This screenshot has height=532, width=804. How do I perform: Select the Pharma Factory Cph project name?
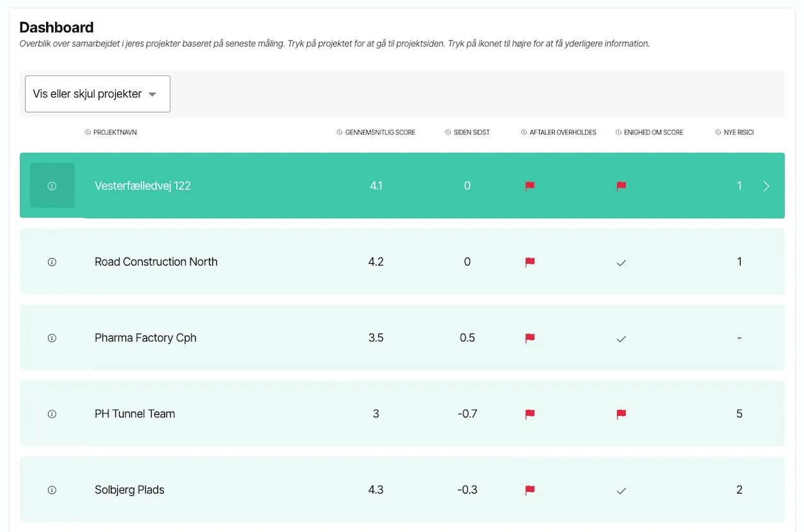pyautogui.click(x=145, y=338)
